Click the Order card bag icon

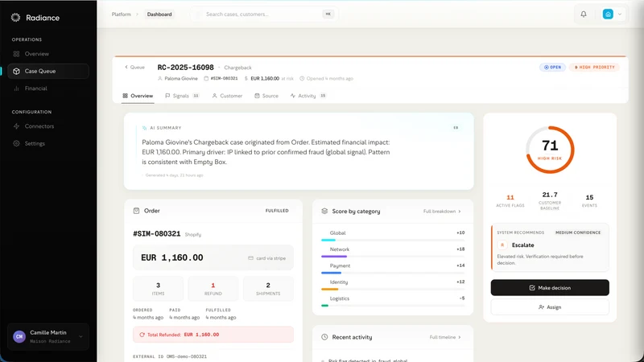(136, 211)
